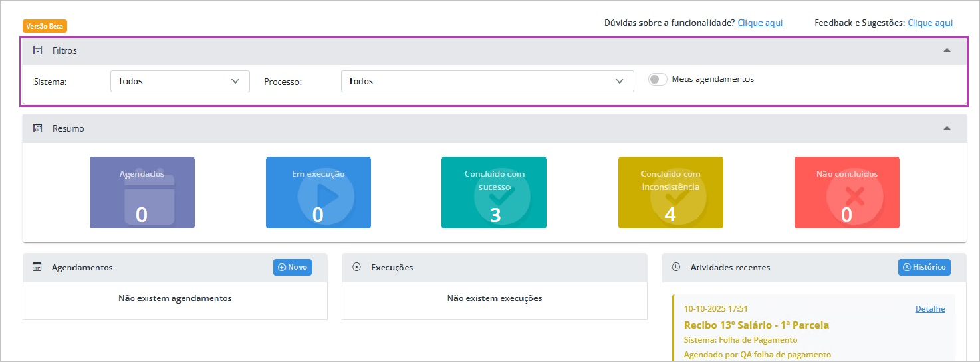Click the Atividades recentes clock icon
Viewport: 980px width, 362px height.
coord(676,267)
